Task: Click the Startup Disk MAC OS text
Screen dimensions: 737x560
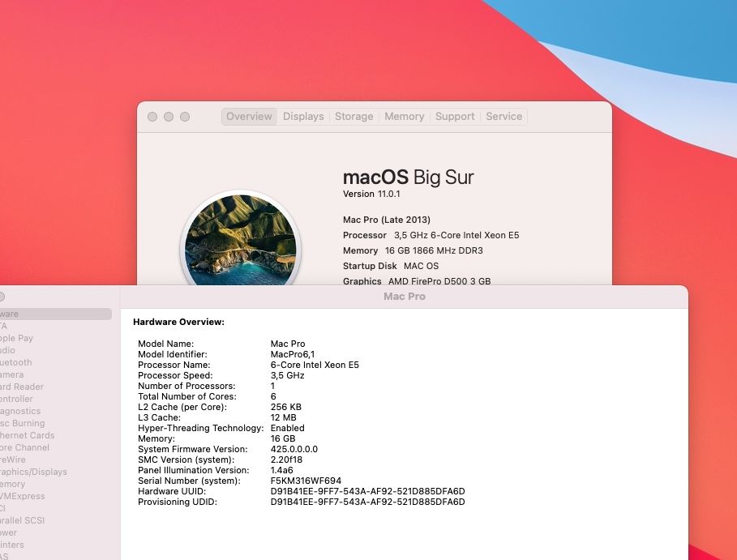Action: pos(391,266)
